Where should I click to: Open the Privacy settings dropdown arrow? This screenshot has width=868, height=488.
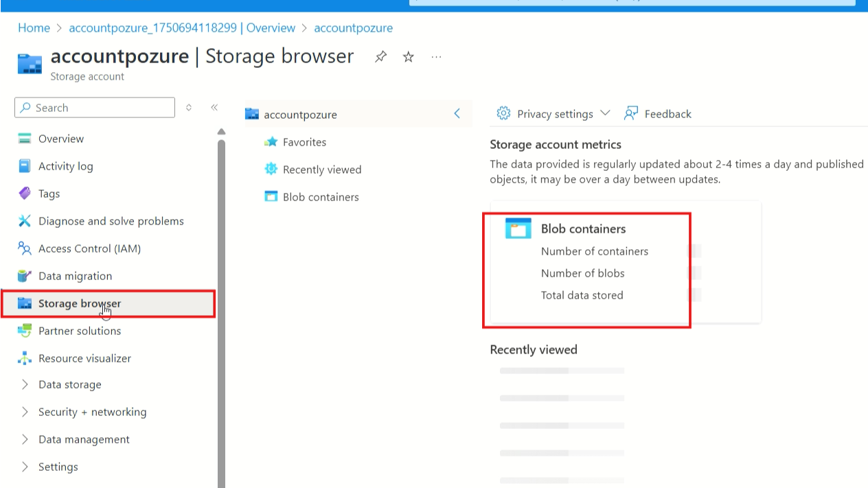(605, 113)
